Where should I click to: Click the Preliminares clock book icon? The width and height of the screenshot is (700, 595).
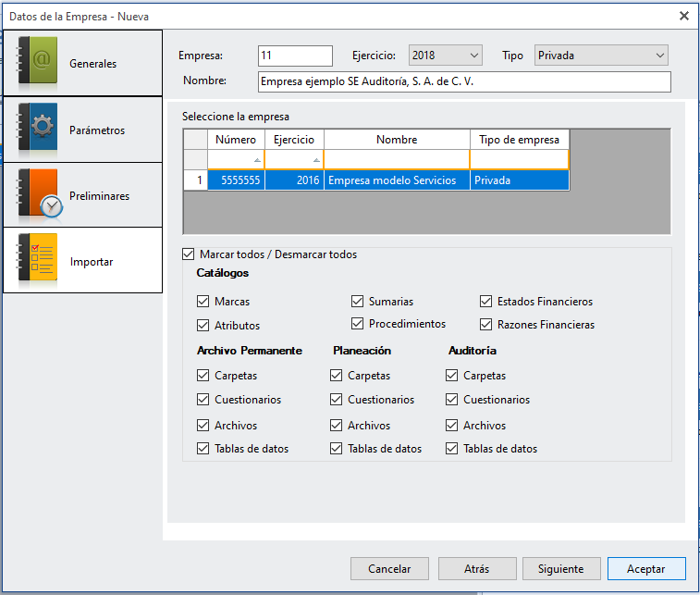[x=38, y=195]
